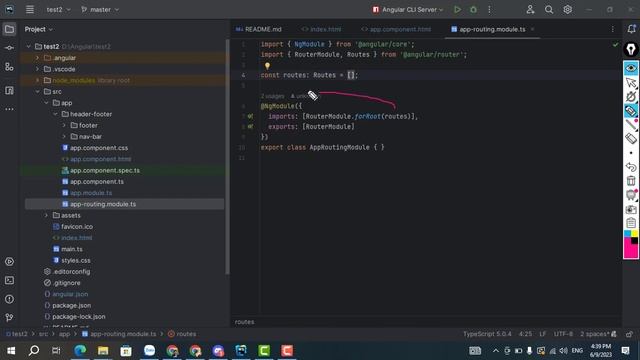Debug the Angular CLI Server configuration

click(x=473, y=9)
